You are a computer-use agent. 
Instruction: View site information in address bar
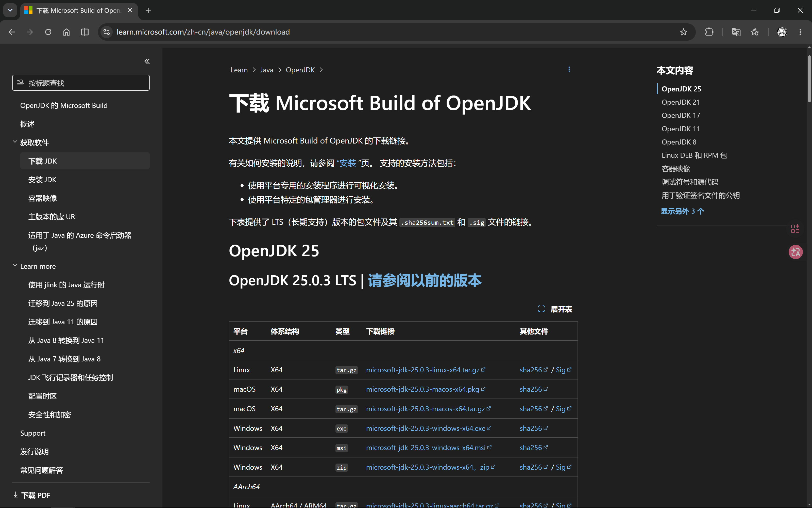107,32
